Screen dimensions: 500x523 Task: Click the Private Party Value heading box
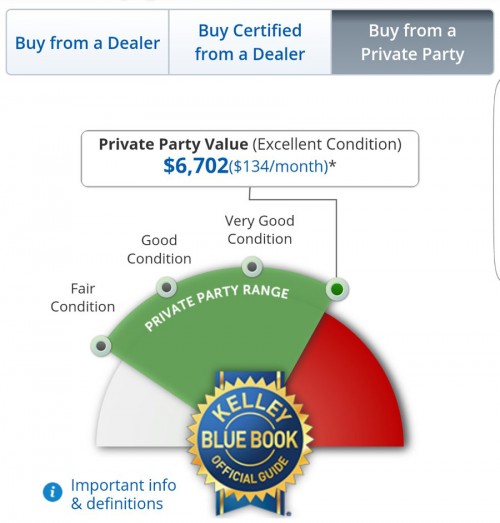point(250,159)
